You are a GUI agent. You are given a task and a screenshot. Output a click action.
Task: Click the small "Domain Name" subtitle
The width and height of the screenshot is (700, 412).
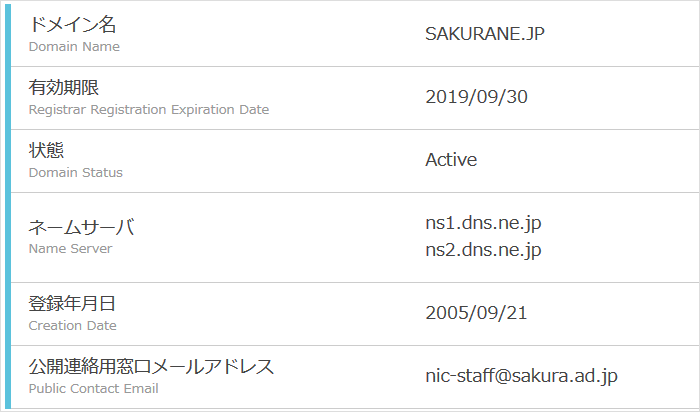(74, 47)
